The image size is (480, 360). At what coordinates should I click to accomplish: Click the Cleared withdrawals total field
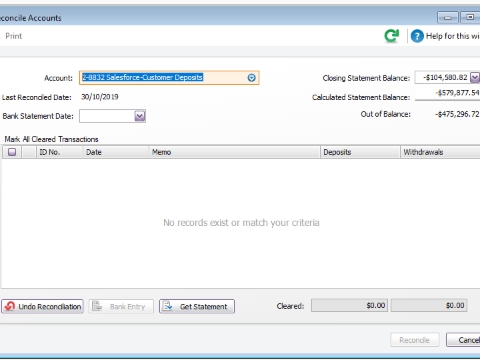pos(429,305)
